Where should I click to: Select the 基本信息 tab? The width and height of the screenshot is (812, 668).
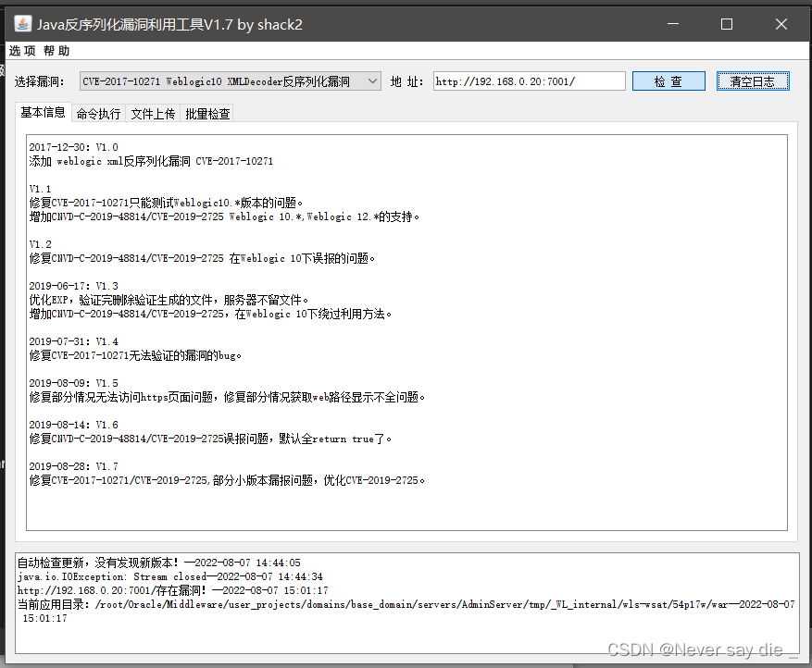43,113
